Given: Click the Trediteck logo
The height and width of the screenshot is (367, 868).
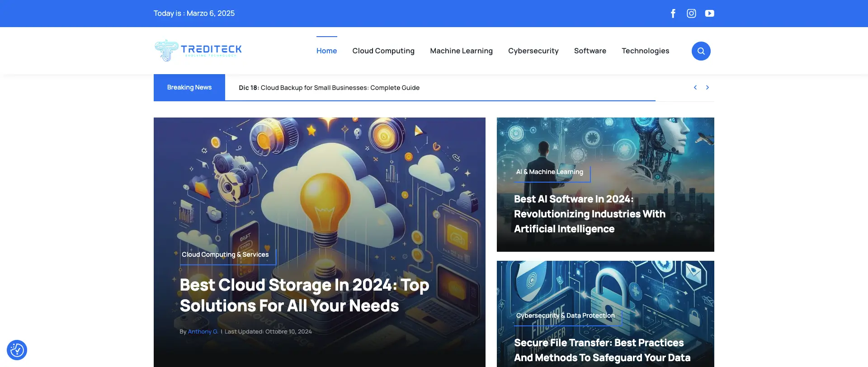Looking at the screenshot, I should tap(198, 51).
